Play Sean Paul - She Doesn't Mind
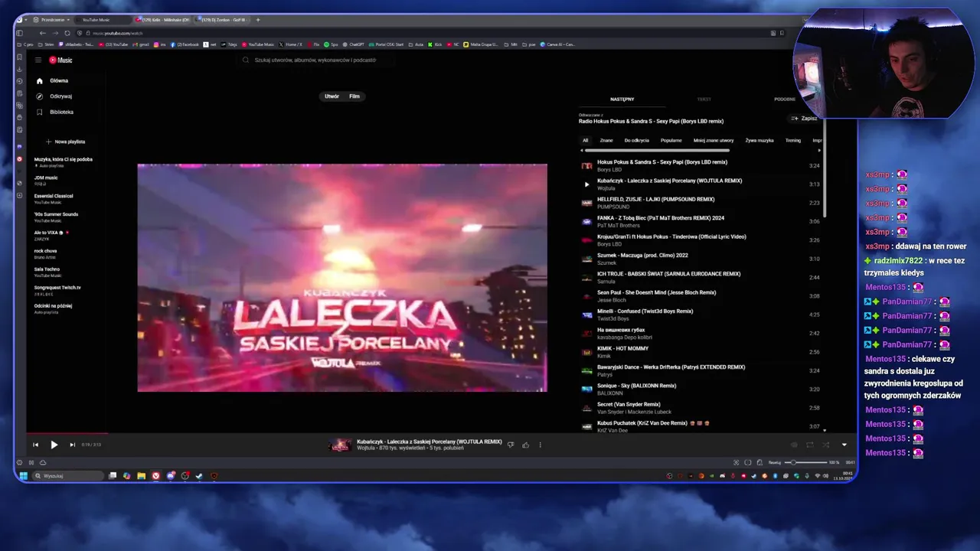The image size is (980, 551). [x=701, y=296]
